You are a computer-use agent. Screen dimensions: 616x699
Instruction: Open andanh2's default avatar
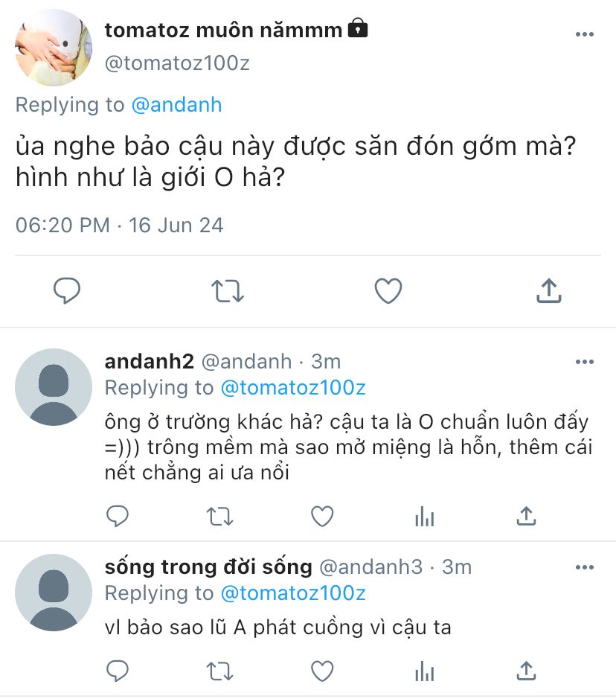click(54, 387)
